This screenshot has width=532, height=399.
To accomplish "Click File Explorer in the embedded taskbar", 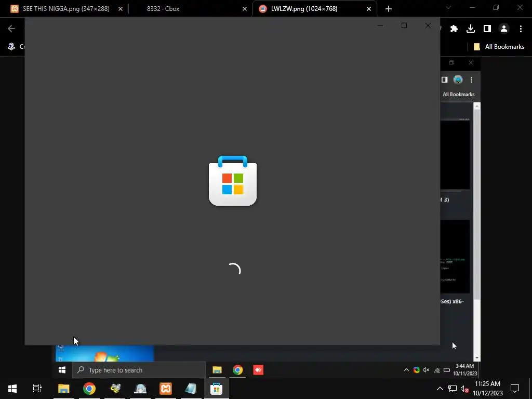I will 217,370.
